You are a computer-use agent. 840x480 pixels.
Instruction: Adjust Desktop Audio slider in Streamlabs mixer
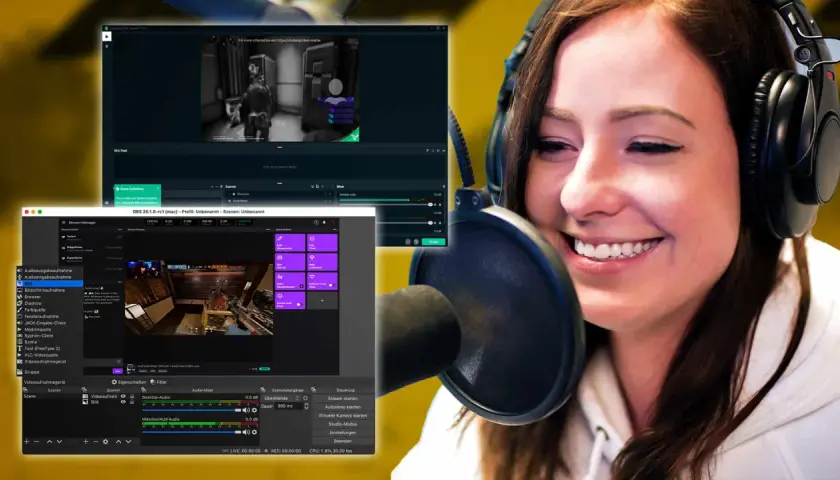click(386, 205)
